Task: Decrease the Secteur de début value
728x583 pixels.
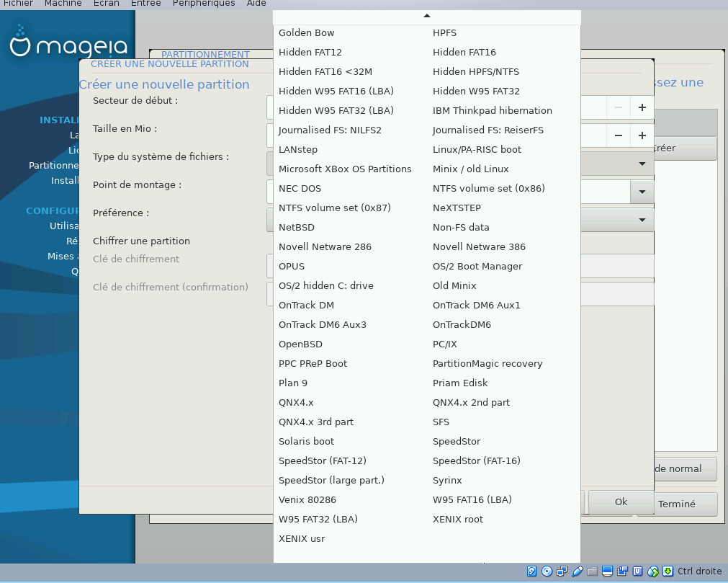Action: click(619, 107)
